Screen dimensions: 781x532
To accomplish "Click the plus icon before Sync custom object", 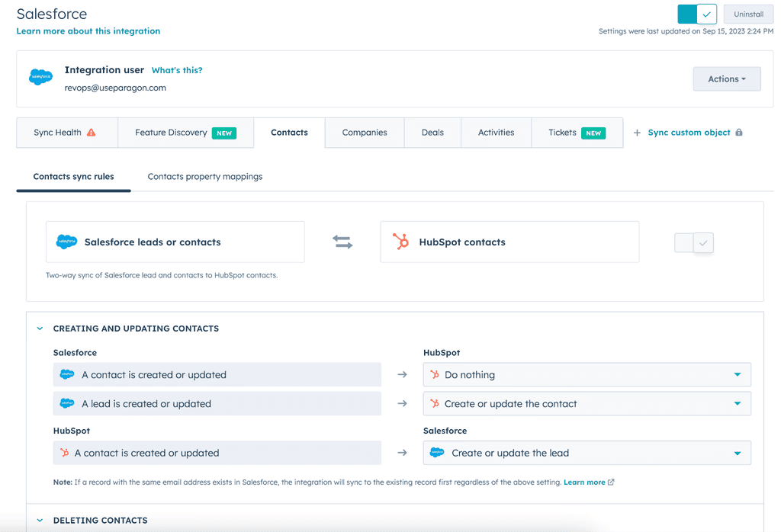I will point(637,133).
